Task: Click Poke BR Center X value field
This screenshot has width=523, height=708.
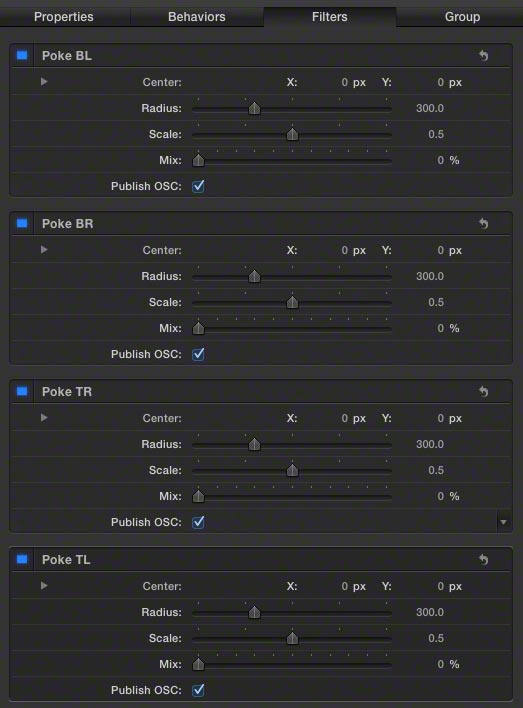Action: (x=344, y=250)
